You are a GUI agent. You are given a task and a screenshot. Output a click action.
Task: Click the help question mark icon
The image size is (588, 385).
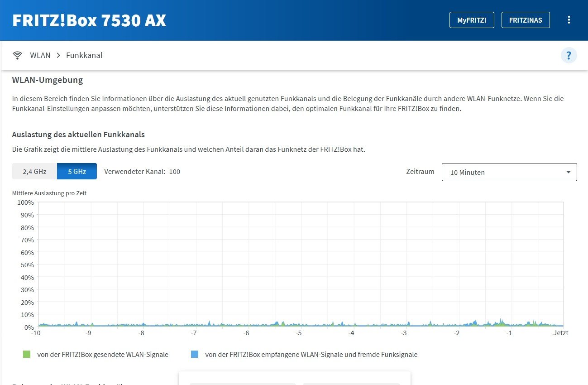pos(569,55)
